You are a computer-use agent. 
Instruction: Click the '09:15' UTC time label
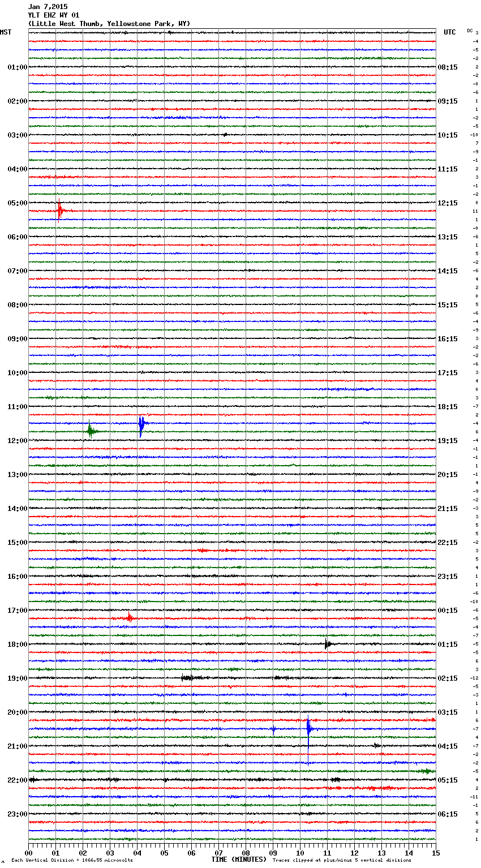(x=448, y=101)
